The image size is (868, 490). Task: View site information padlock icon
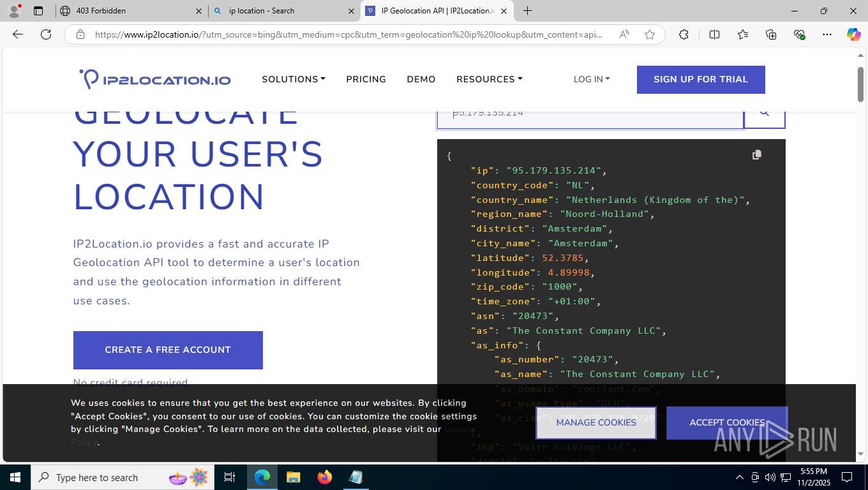click(80, 34)
